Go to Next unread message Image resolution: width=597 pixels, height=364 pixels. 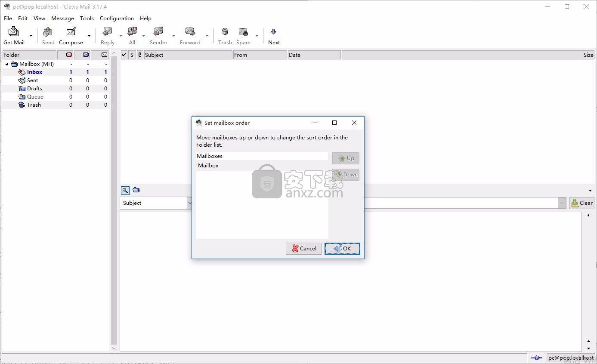[274, 36]
